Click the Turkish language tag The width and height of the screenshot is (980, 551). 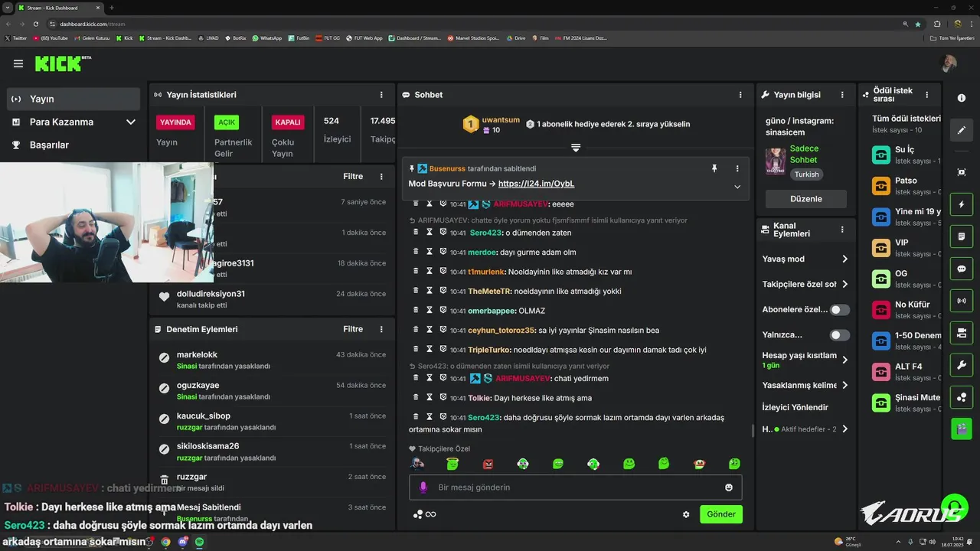coord(806,174)
